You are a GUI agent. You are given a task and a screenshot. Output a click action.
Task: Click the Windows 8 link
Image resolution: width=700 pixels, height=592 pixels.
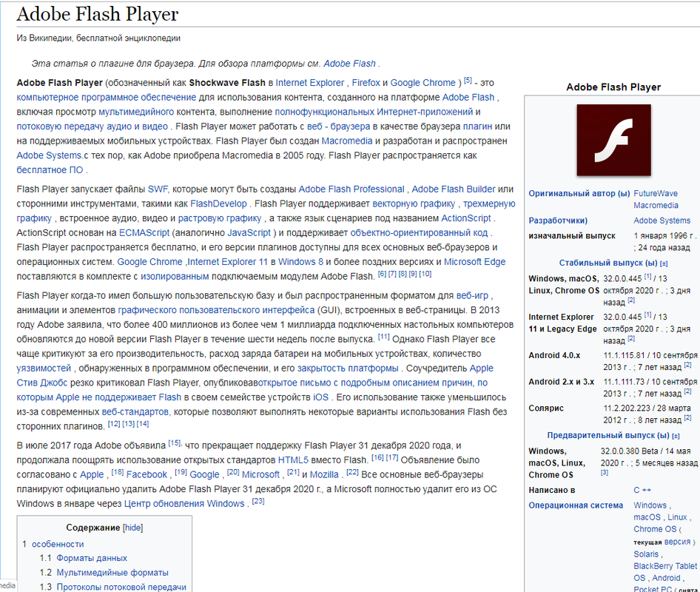pyautogui.click(x=300, y=262)
